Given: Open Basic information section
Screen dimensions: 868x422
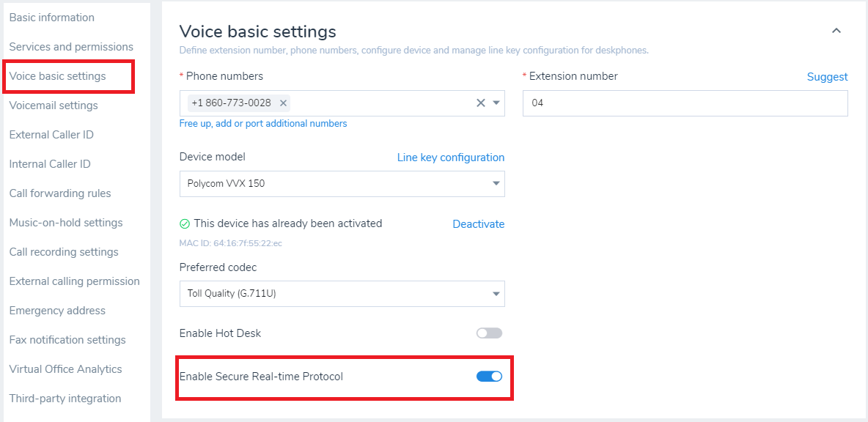Looking at the screenshot, I should 51,18.
